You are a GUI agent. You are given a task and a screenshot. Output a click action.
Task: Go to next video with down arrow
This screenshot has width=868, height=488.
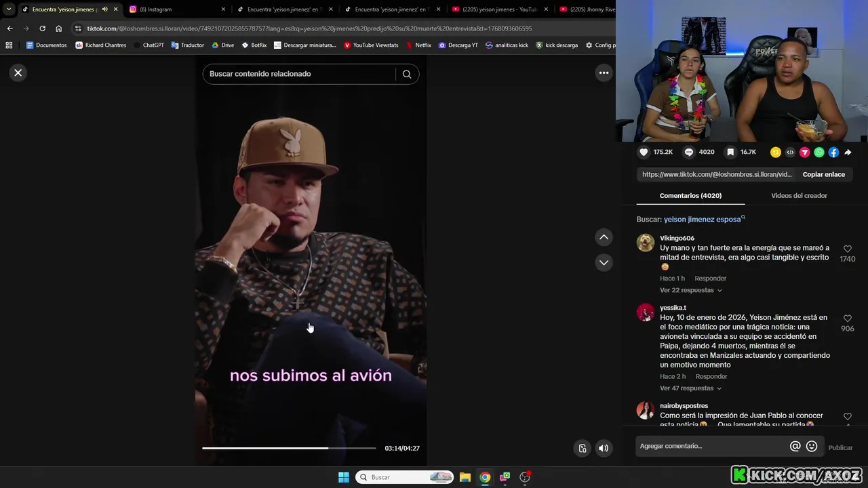[604, 262]
